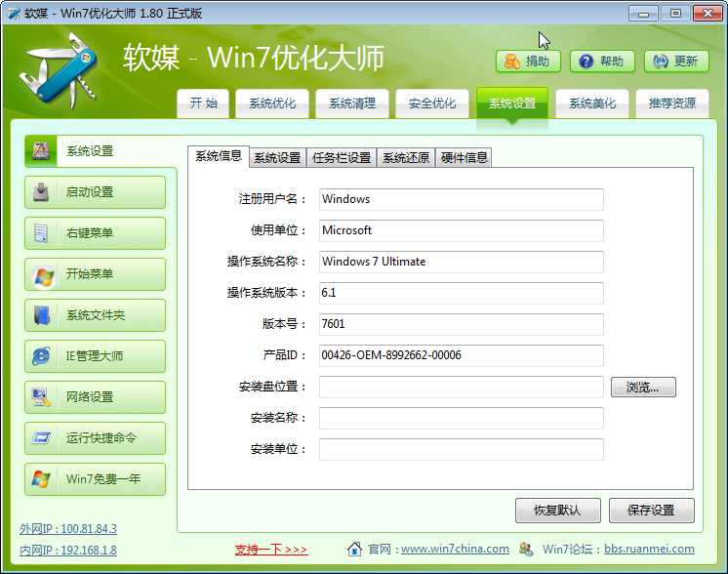This screenshot has height=574, width=728.
Task: Click the title bar app icon
Action: (x=14, y=13)
